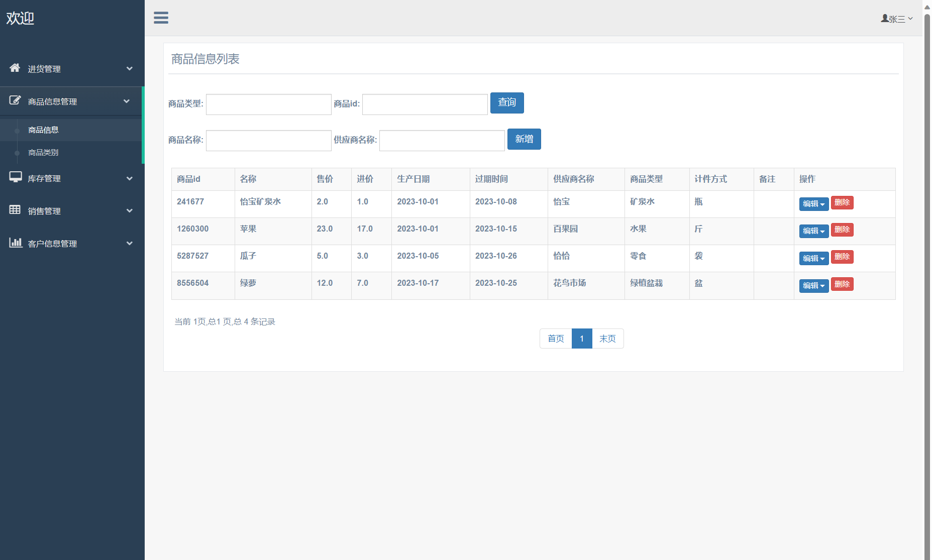Expand the 进货管理 menu chevron
The image size is (932, 560).
click(130, 69)
